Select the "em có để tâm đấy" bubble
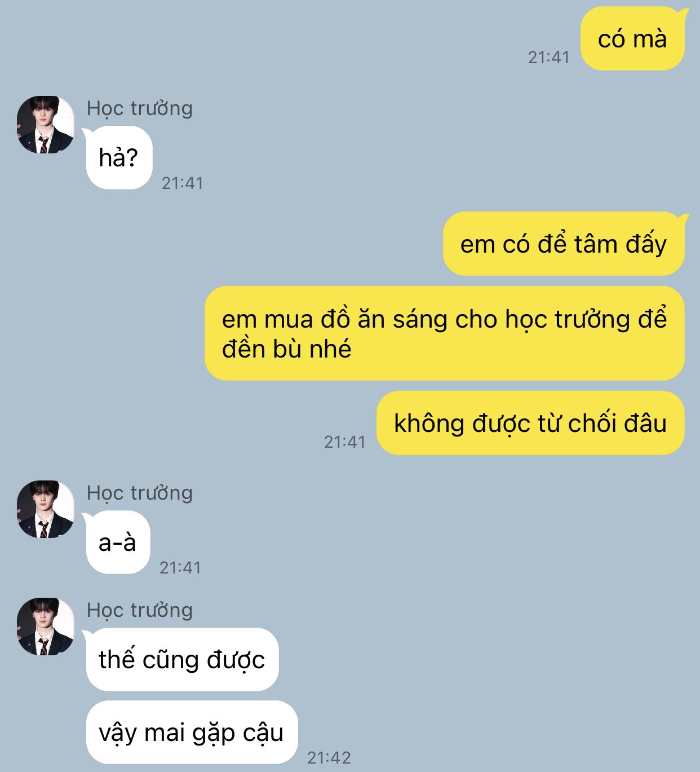This screenshot has height=772, width=700. coord(564,244)
